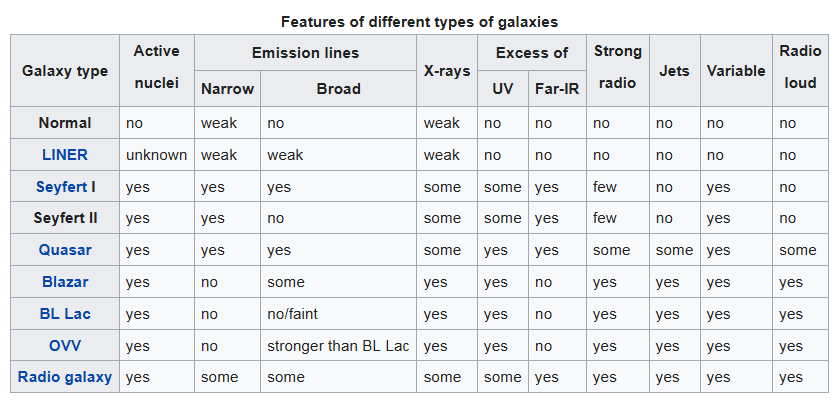The width and height of the screenshot is (834, 403).
Task: Open the BL Lac link
Action: [65, 314]
